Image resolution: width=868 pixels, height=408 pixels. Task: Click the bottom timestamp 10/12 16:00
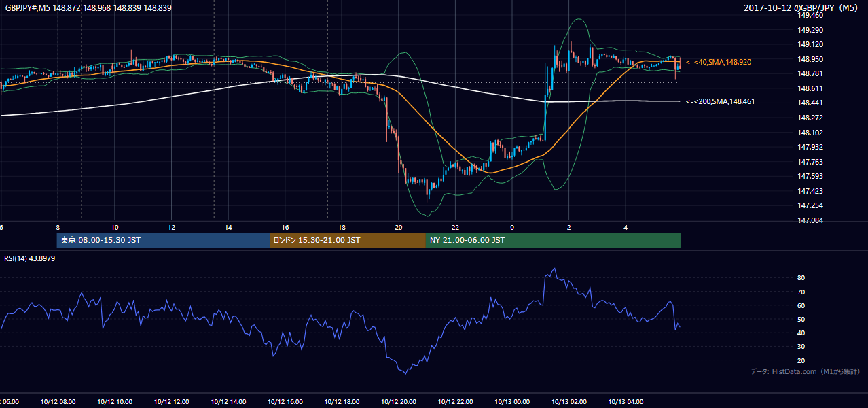tap(285, 402)
